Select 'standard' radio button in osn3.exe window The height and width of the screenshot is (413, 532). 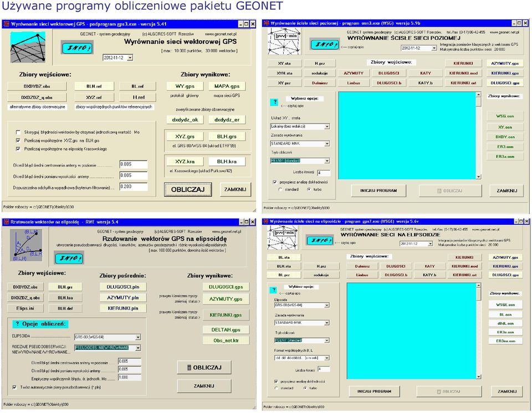click(x=280, y=189)
